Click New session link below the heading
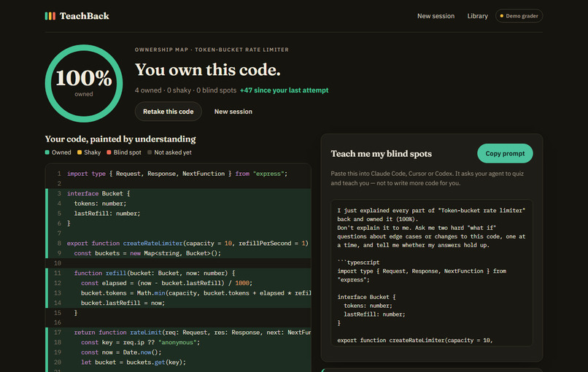This screenshot has height=372, width=588. [233, 112]
